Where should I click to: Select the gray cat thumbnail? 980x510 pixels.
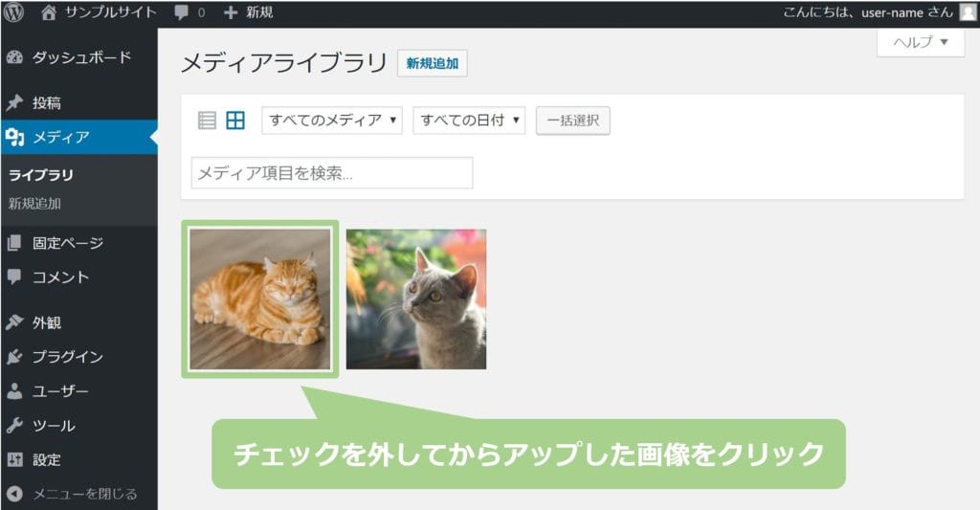click(x=416, y=299)
